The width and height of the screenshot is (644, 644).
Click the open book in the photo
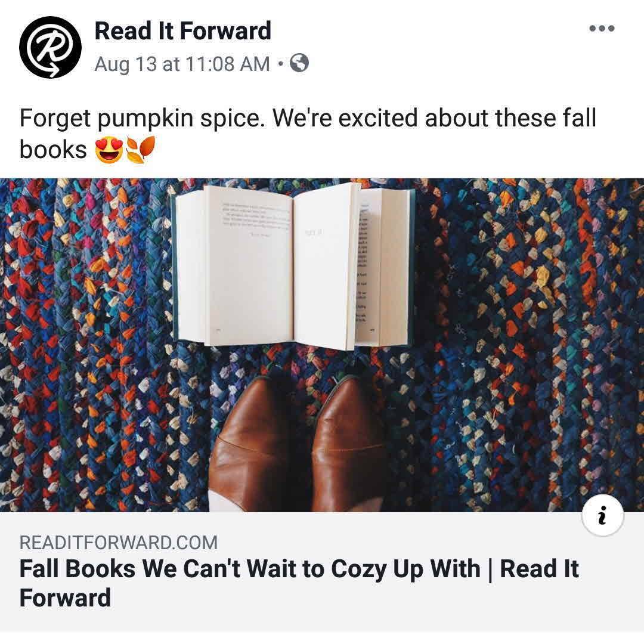tap(293, 266)
